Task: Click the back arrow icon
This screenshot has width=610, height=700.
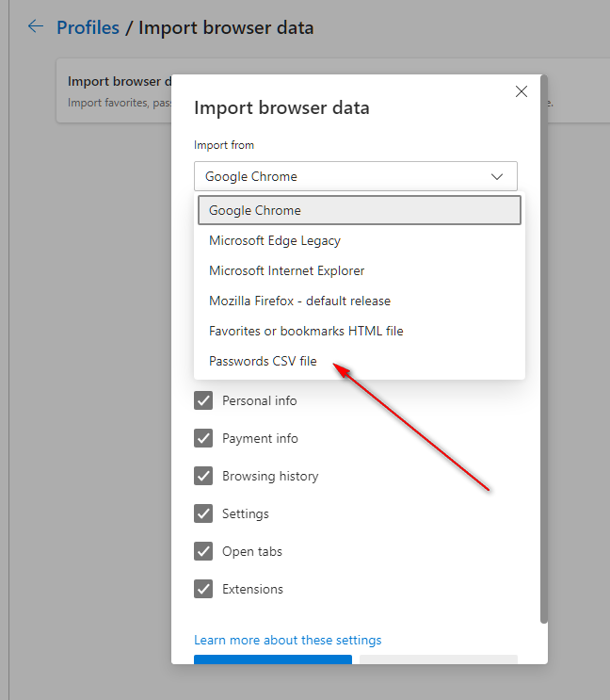Action: [x=36, y=26]
